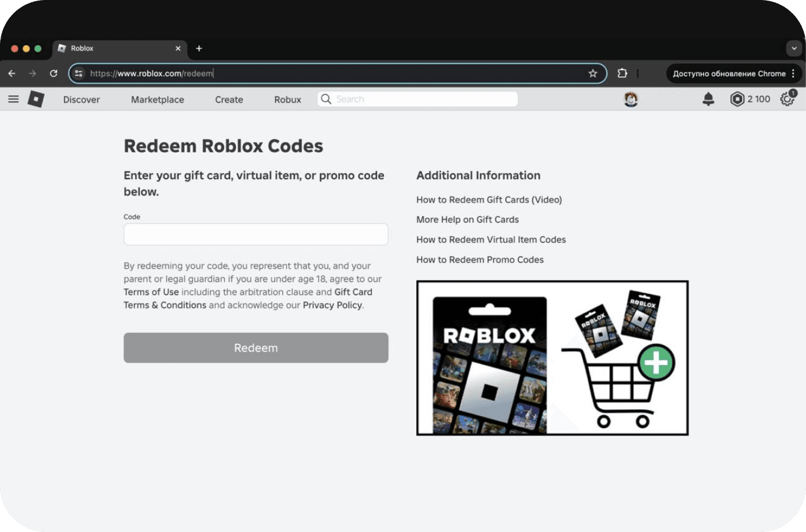Expand the tab search dropdown arrow
The height and width of the screenshot is (532, 806).
click(x=793, y=49)
